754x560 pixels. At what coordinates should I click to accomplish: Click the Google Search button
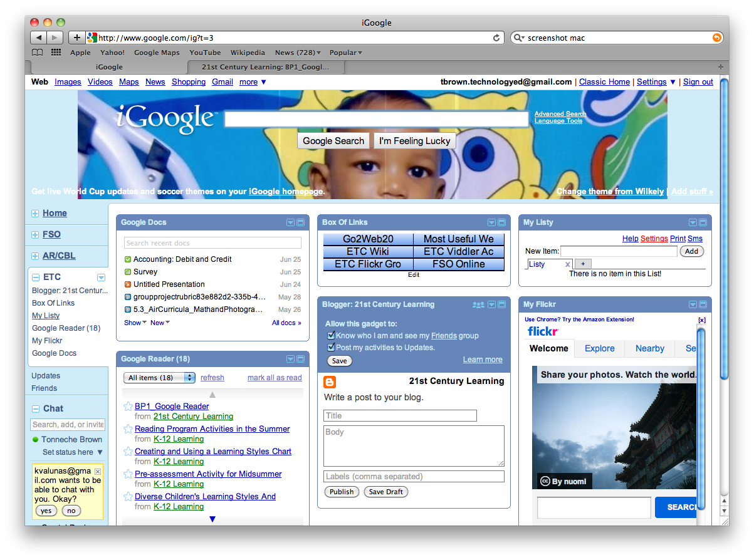(333, 141)
